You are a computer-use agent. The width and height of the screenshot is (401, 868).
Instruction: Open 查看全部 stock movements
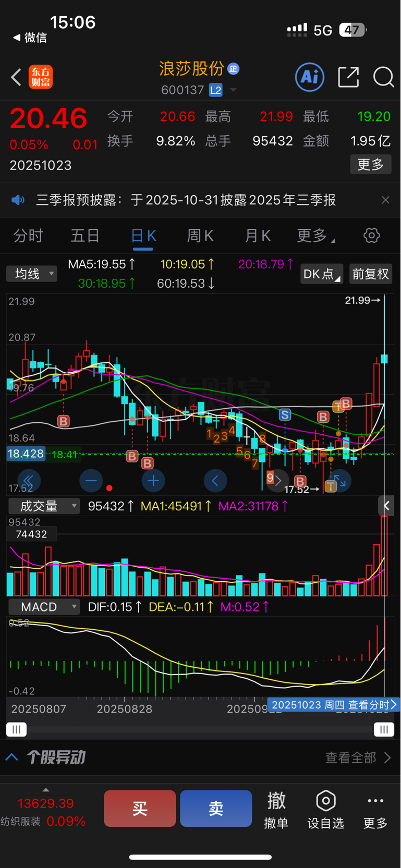(x=358, y=757)
